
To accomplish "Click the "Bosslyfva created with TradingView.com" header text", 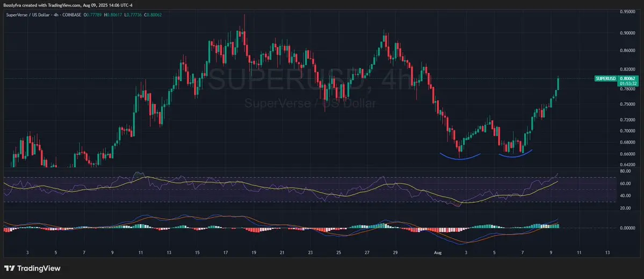I will [41, 5].
